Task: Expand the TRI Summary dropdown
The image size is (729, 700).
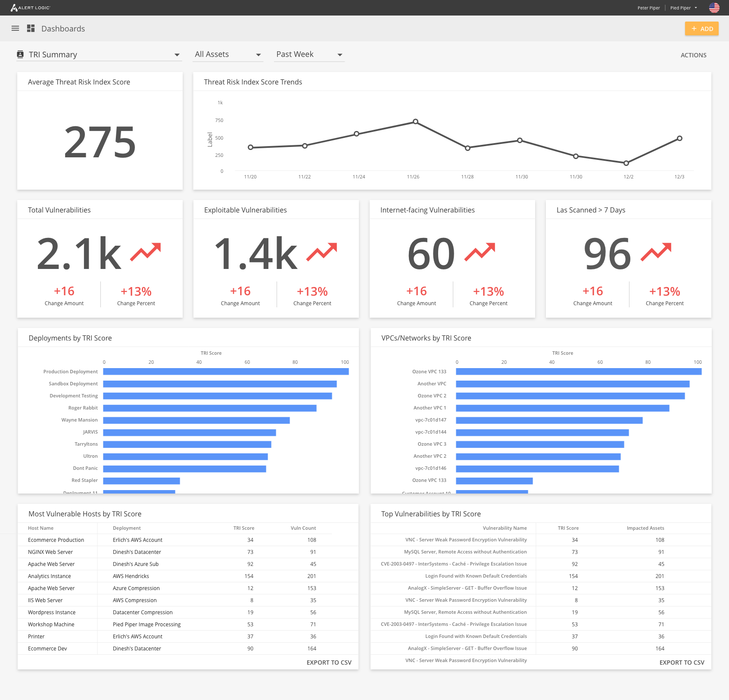Action: pos(177,55)
